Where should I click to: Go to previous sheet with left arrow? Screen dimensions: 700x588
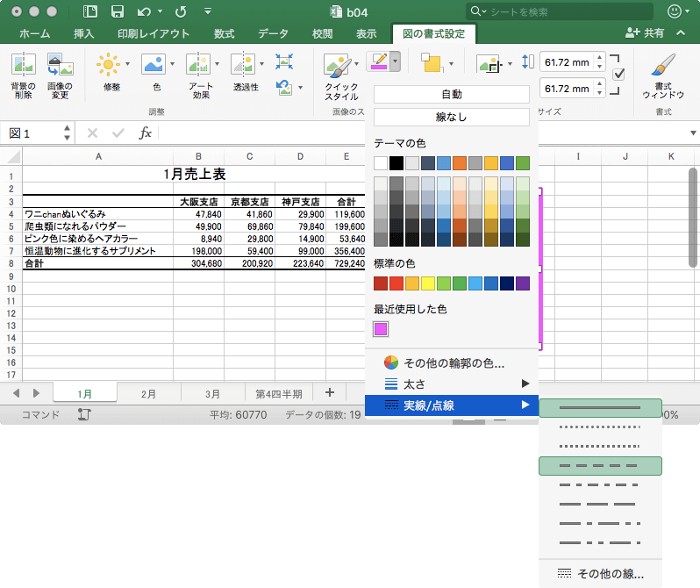[17, 393]
